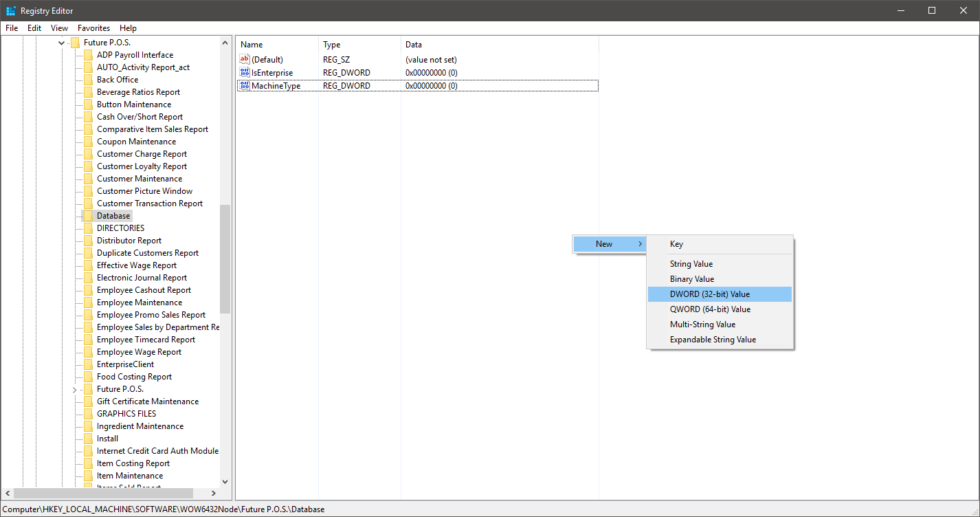980x517 pixels.
Task: Click the tree vertical scrollbar thumb
Action: pyautogui.click(x=225, y=259)
